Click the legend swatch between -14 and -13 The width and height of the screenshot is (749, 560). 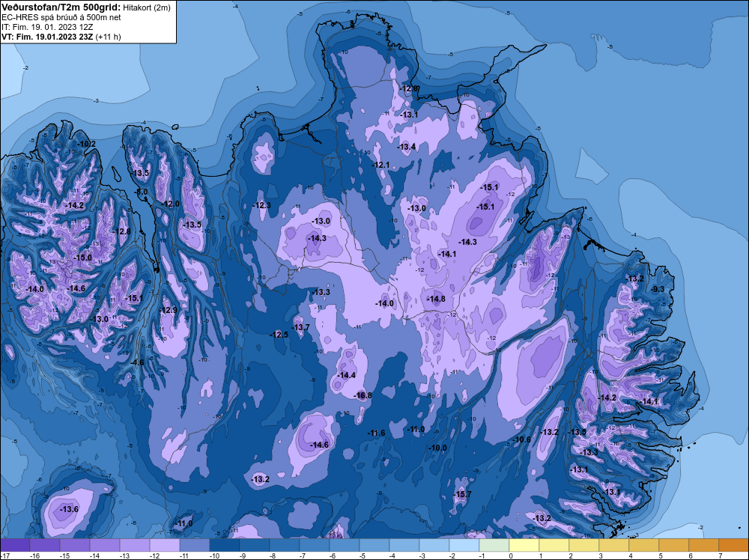click(105, 545)
